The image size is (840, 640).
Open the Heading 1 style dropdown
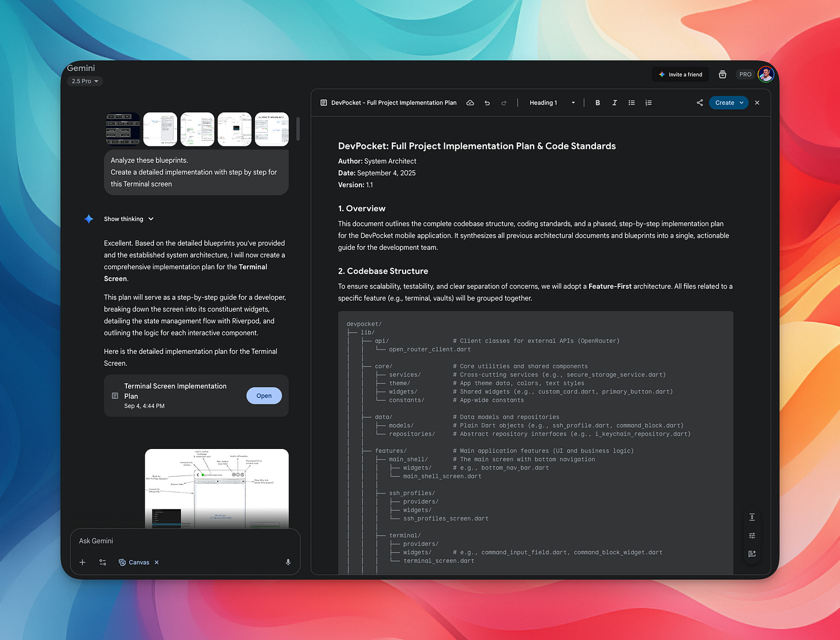pyautogui.click(x=552, y=103)
